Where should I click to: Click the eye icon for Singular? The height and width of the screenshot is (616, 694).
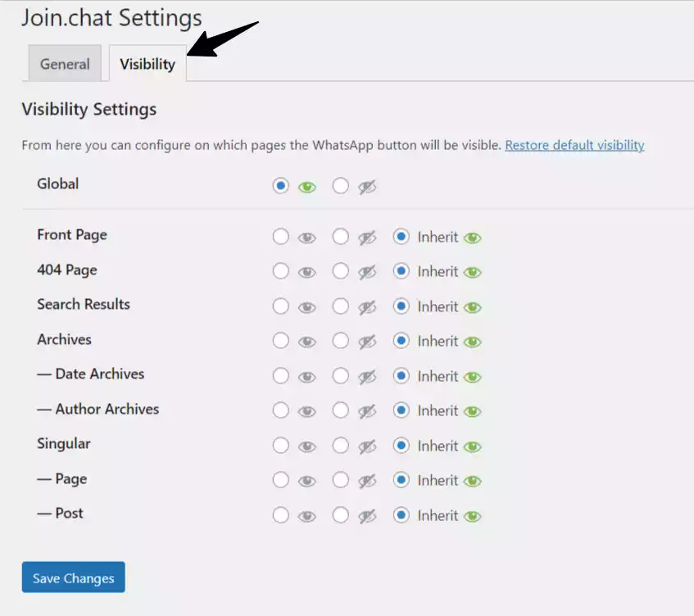[x=307, y=447]
